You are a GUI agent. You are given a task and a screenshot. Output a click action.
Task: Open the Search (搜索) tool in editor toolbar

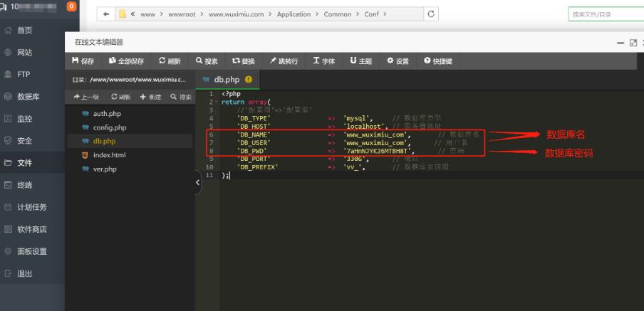pos(207,61)
